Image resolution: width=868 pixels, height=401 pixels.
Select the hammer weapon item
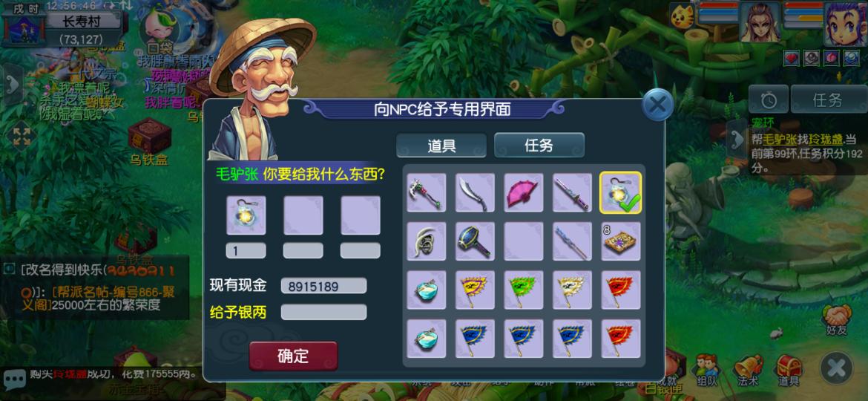coord(475,241)
